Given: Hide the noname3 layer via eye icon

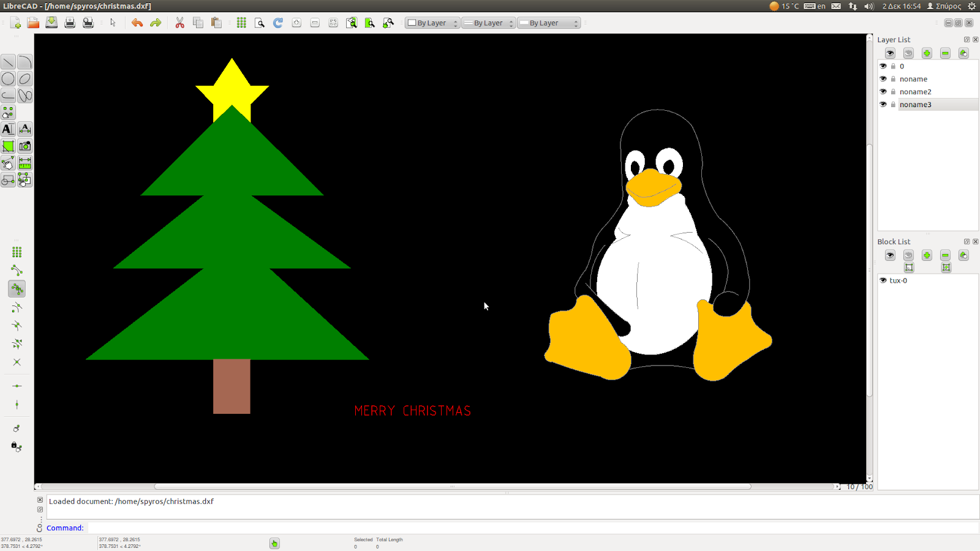Looking at the screenshot, I should pyautogui.click(x=883, y=105).
